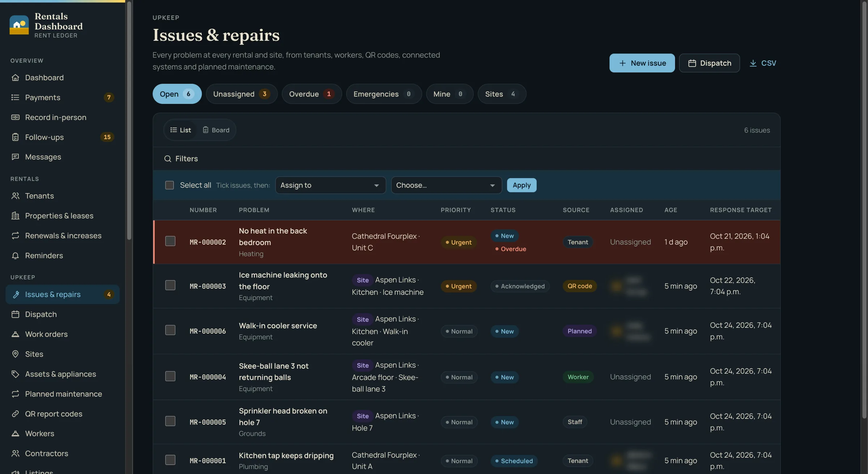Screen dimensions: 868x474
Task: Click the Renewals & increases cycle icon
Action: (15, 235)
